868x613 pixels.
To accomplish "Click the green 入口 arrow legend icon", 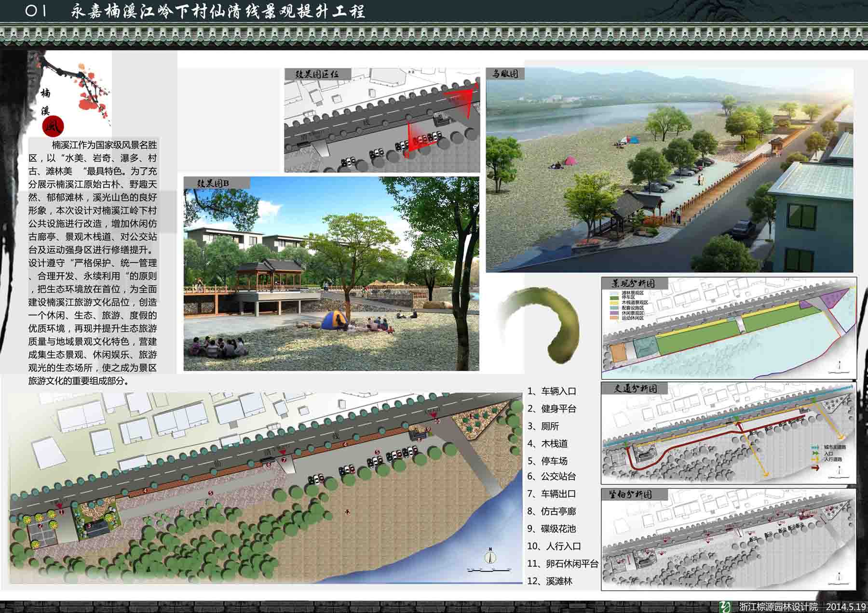I will 815,453.
